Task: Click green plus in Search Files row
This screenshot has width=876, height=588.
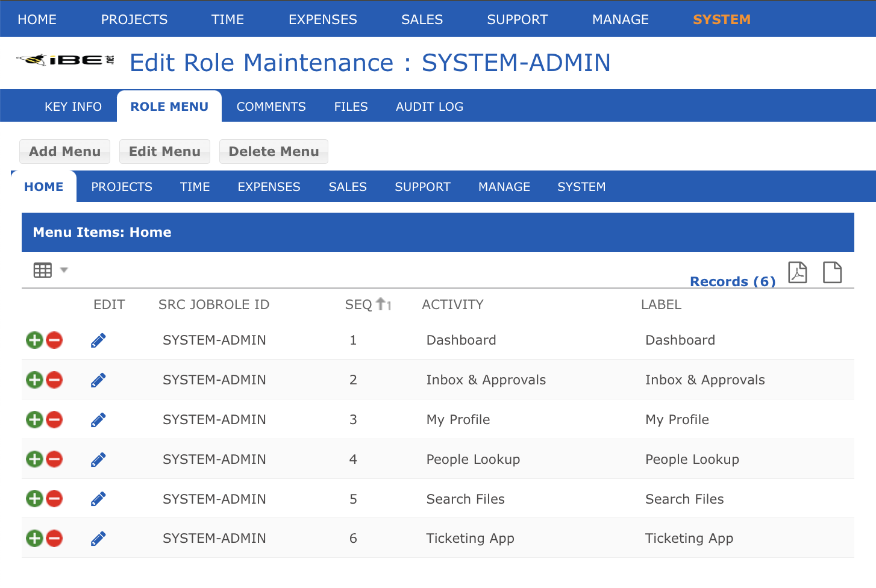Action: click(35, 499)
